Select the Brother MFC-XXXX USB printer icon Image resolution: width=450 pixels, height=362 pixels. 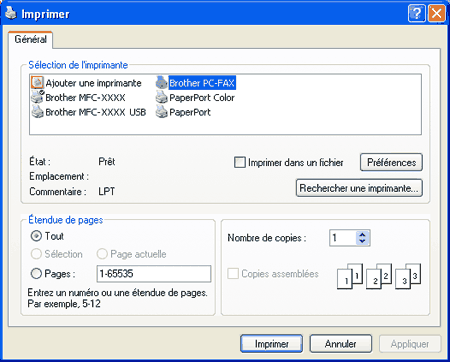click(x=37, y=112)
